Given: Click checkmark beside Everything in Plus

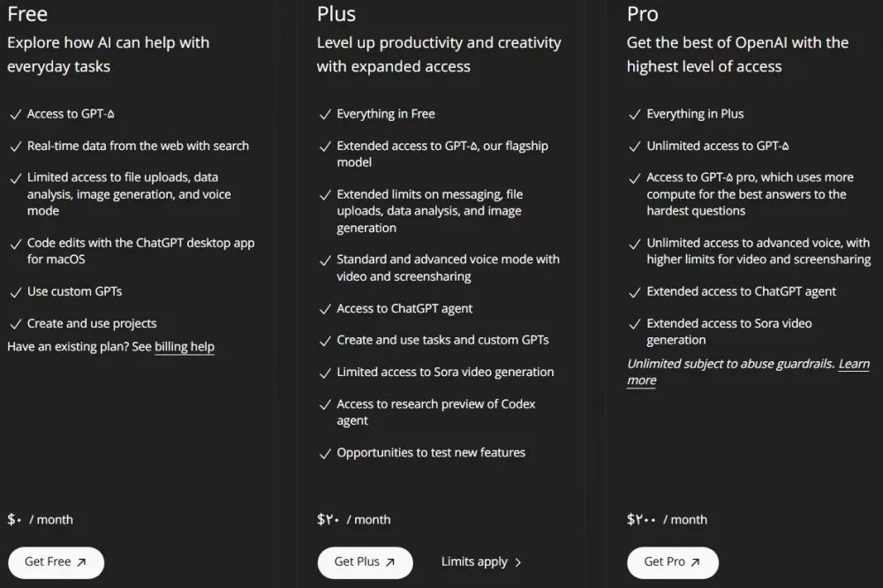Looking at the screenshot, I should tap(635, 115).
